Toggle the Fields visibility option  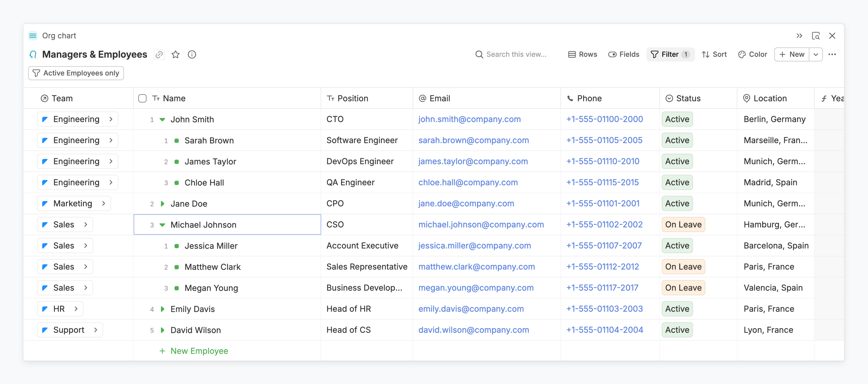point(624,55)
